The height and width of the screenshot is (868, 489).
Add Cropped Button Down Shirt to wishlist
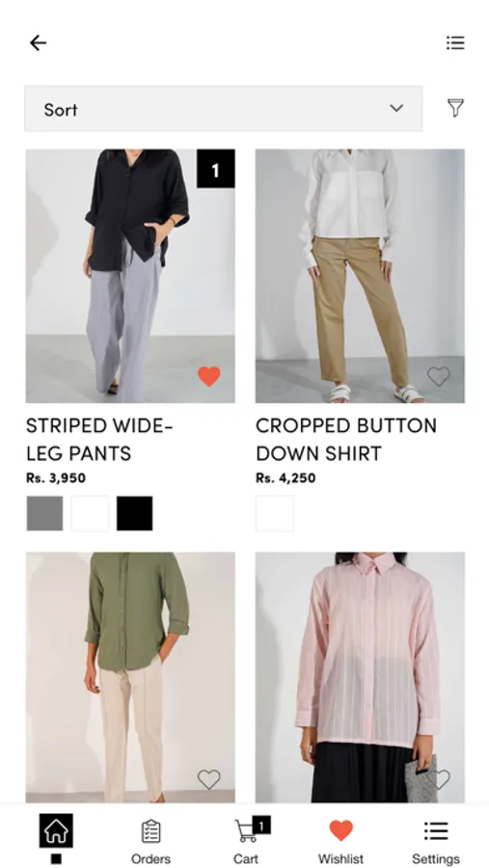pyautogui.click(x=438, y=376)
